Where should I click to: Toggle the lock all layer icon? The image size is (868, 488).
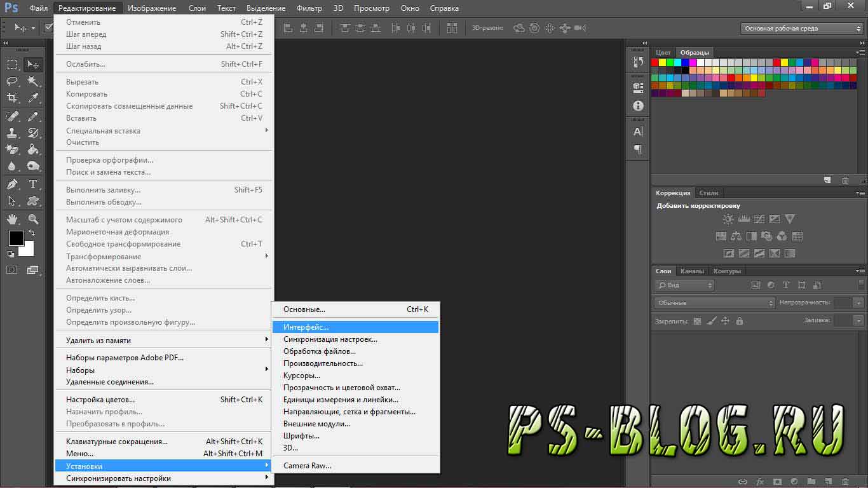click(739, 322)
